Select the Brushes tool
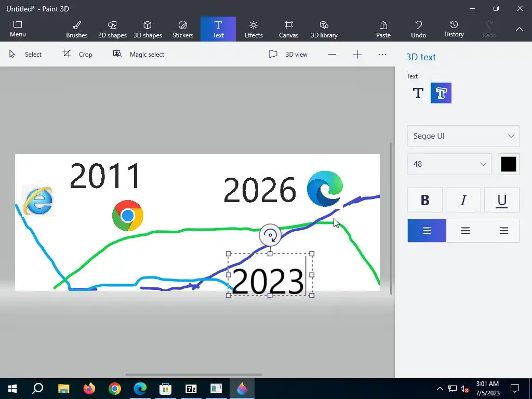The width and height of the screenshot is (532, 399). [77, 29]
